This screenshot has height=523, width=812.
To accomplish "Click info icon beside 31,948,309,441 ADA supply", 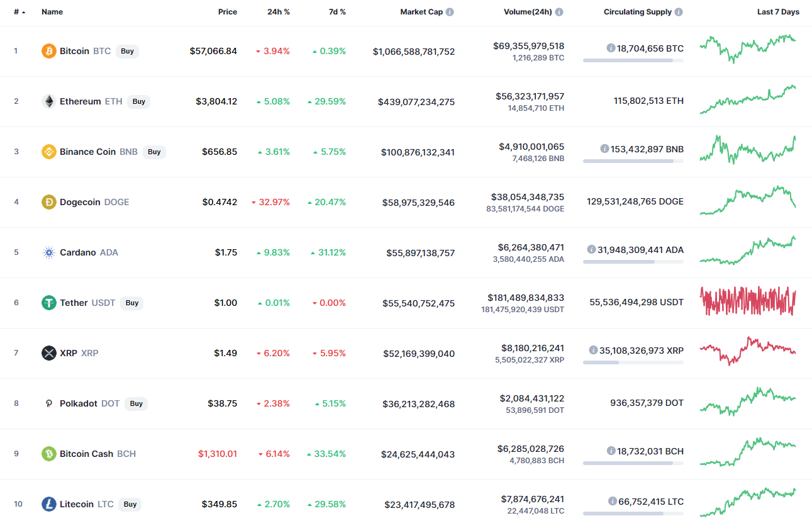I will (591, 250).
